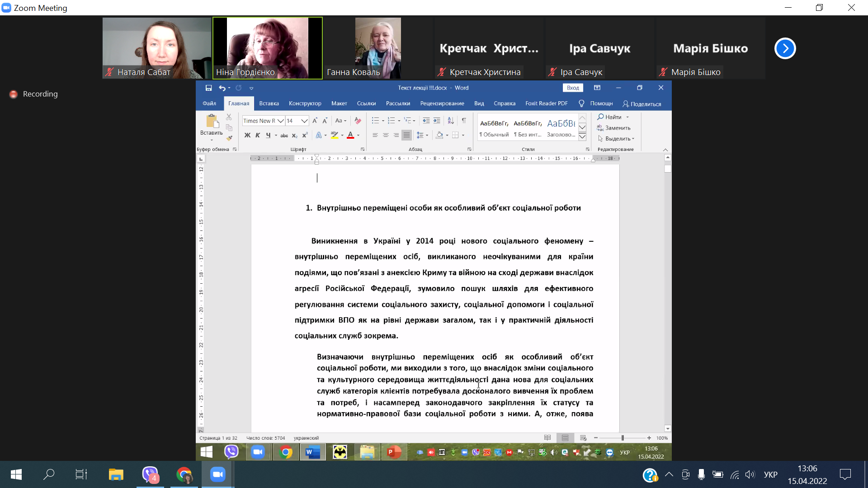Click the Поделиться share button

click(642, 104)
